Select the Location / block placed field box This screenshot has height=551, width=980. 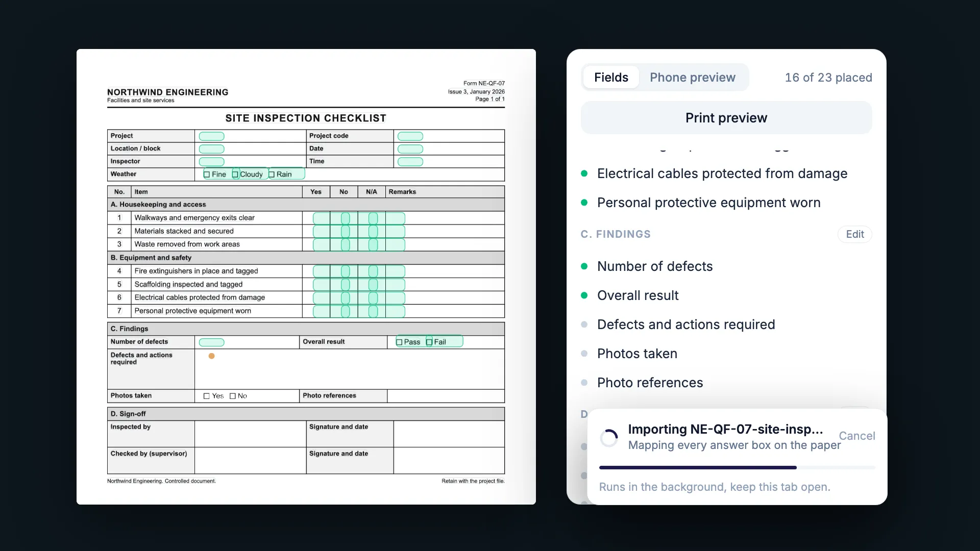211,149
